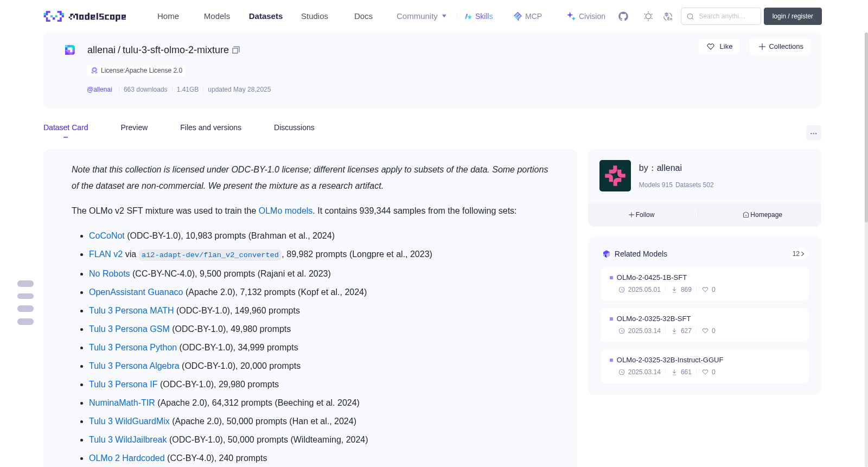Visit the allenai Homepage

click(x=762, y=215)
